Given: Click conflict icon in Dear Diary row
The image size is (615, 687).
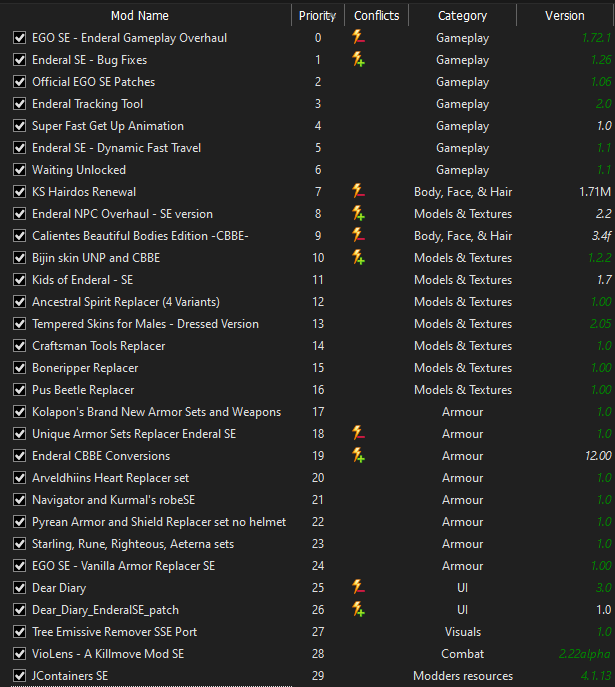Looking at the screenshot, I should (x=358, y=587).
